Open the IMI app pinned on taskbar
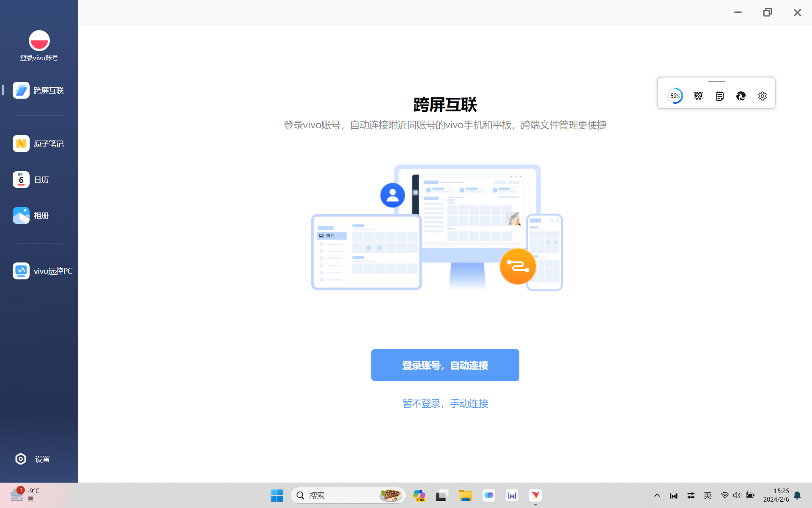The image size is (812, 508). tap(512, 495)
